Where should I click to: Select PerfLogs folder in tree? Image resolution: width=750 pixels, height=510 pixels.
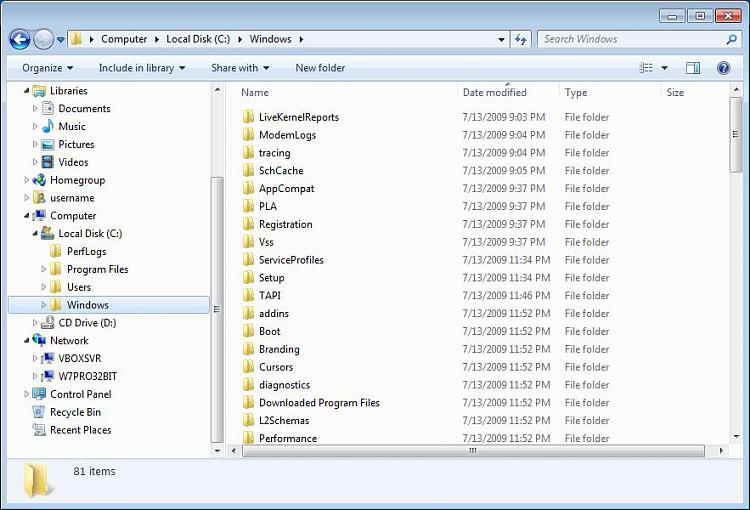click(86, 252)
